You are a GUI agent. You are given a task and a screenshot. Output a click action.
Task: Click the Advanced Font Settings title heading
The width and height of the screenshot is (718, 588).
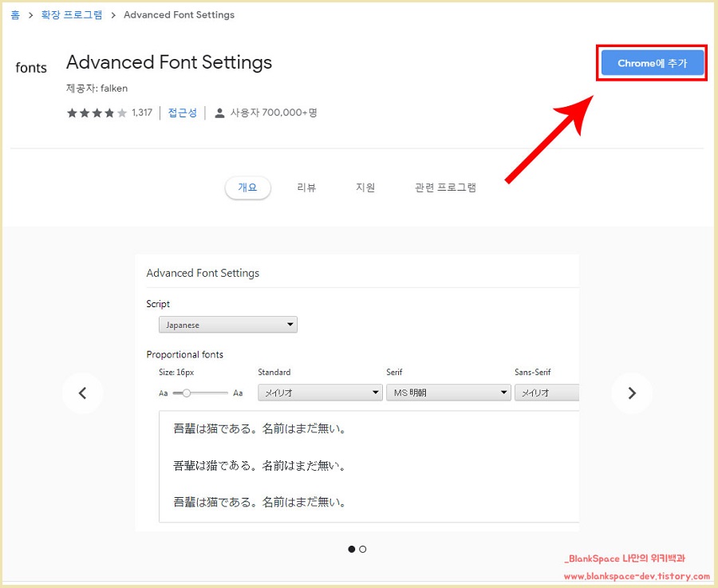point(169,62)
